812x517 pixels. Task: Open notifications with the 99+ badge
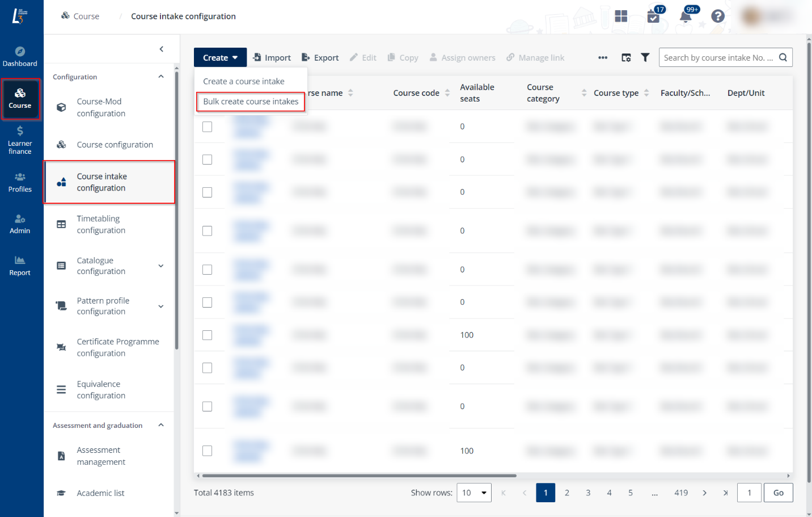tap(686, 16)
